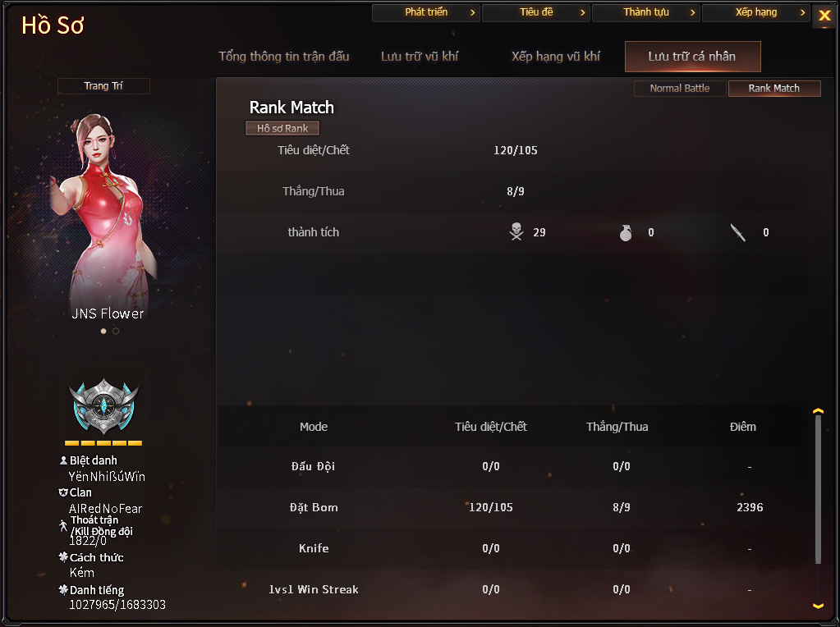
Task: Click the Biệt danh person icon
Action: [63, 460]
